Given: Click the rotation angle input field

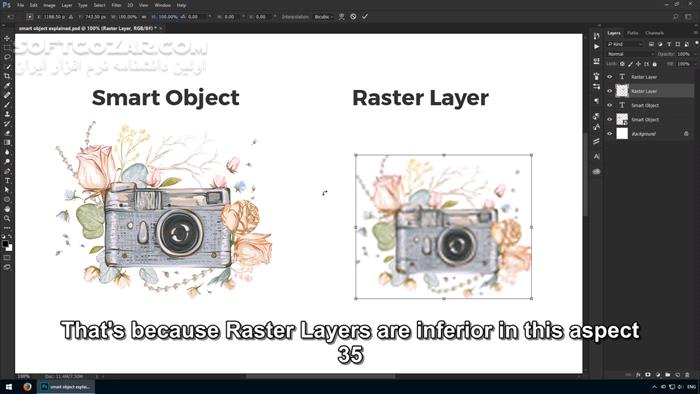Looking at the screenshot, I should coord(196,17).
